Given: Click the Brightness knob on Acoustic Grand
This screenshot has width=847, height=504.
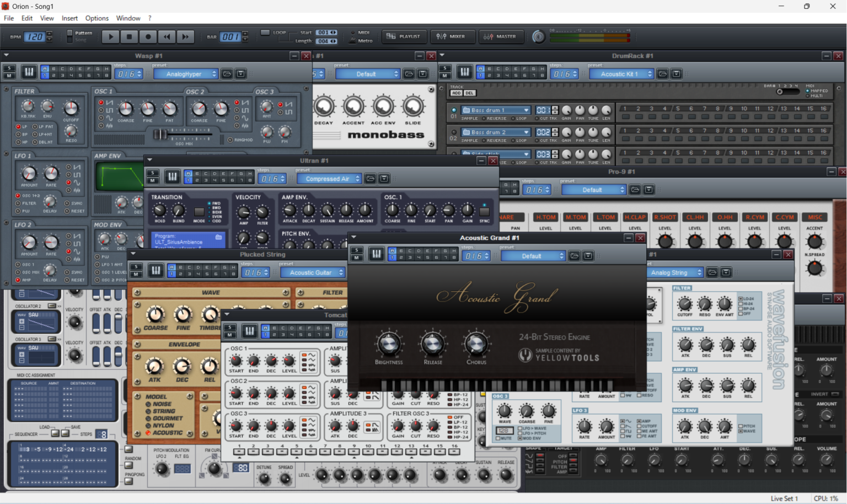Looking at the screenshot, I should pyautogui.click(x=388, y=344).
